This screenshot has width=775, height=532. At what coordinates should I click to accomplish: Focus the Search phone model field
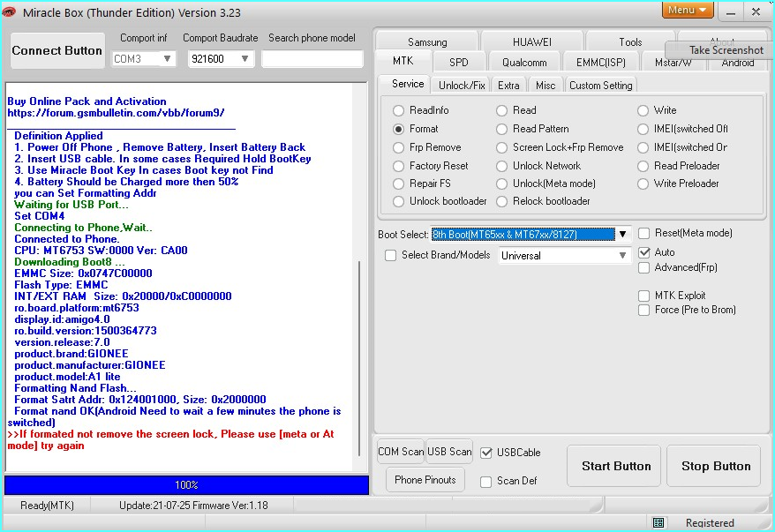pyautogui.click(x=312, y=59)
